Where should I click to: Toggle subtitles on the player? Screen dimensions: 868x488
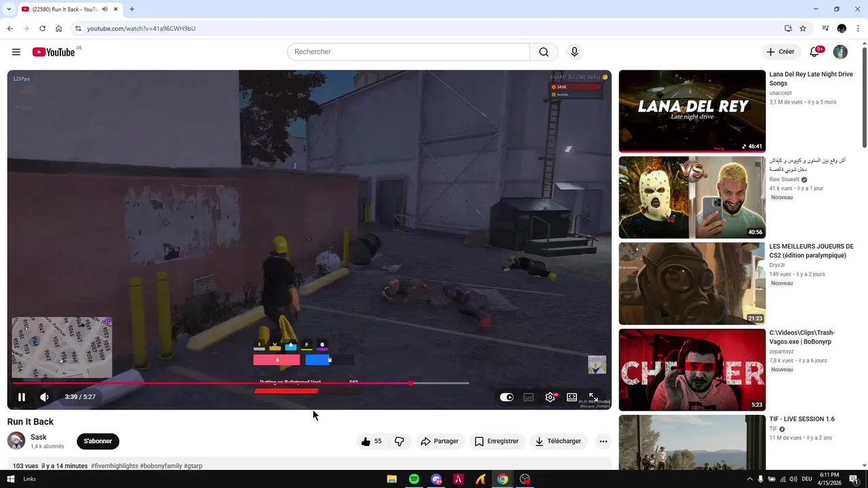[528, 397]
